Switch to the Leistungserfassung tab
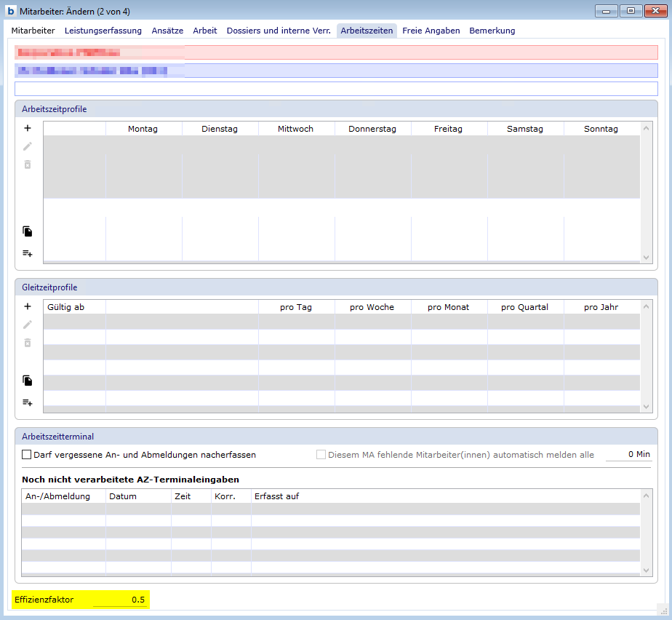The width and height of the screenshot is (672, 620). point(103,31)
